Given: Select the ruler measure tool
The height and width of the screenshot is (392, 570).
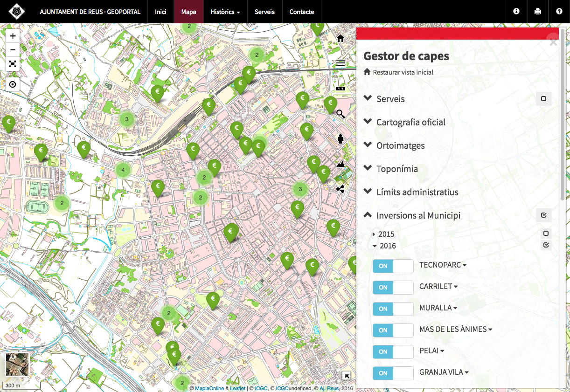Looking at the screenshot, I should pos(340,88).
